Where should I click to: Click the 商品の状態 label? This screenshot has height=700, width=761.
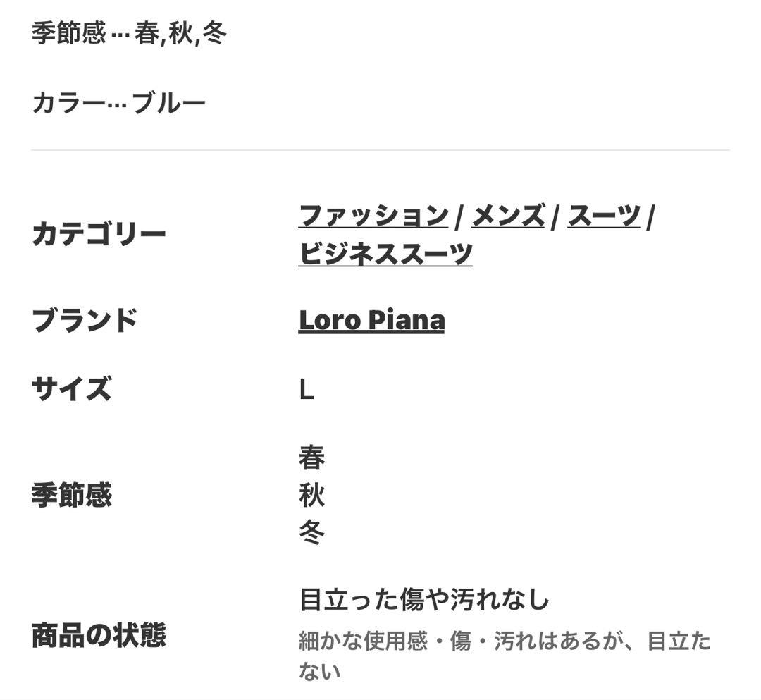click(99, 634)
